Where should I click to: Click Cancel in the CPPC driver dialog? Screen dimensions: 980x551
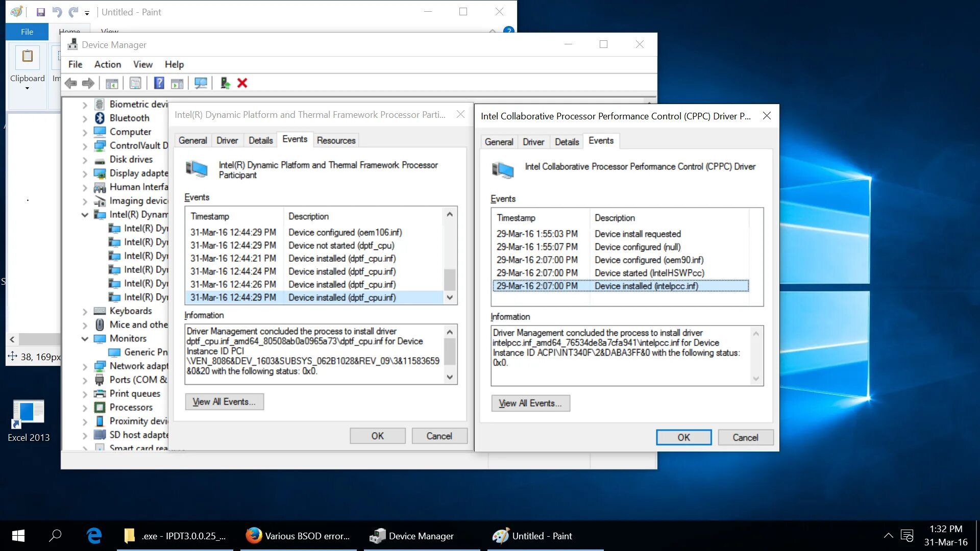pos(745,437)
